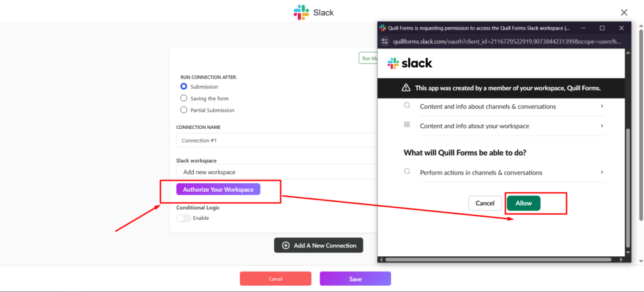Choose the Partial Submission radio option
Image resolution: width=644 pixels, height=292 pixels.
click(x=184, y=110)
